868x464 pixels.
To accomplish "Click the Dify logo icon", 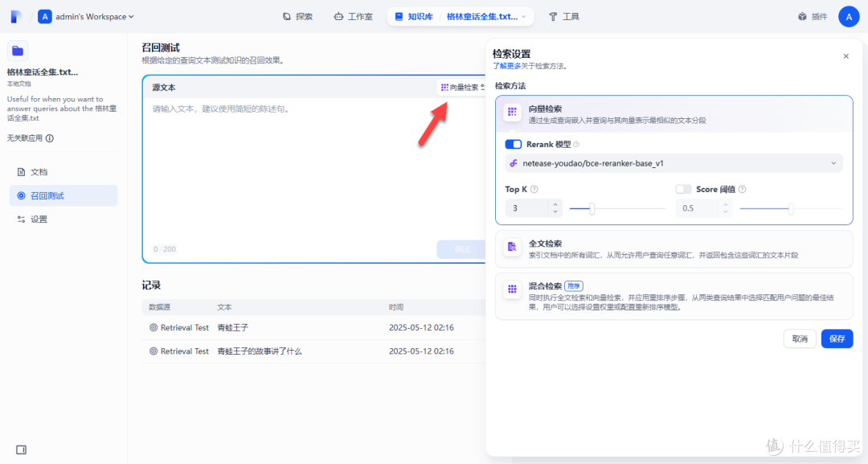I will pyautogui.click(x=16, y=17).
